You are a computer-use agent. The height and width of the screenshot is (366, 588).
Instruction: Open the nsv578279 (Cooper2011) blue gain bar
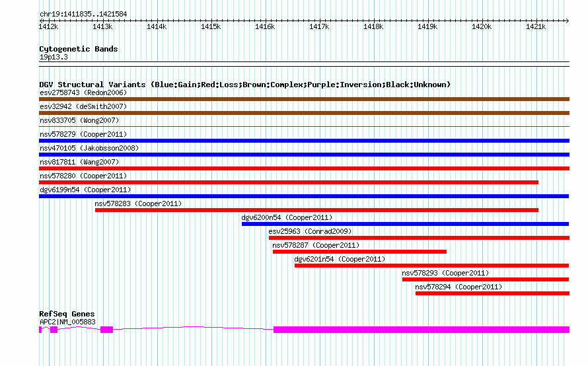click(x=304, y=141)
